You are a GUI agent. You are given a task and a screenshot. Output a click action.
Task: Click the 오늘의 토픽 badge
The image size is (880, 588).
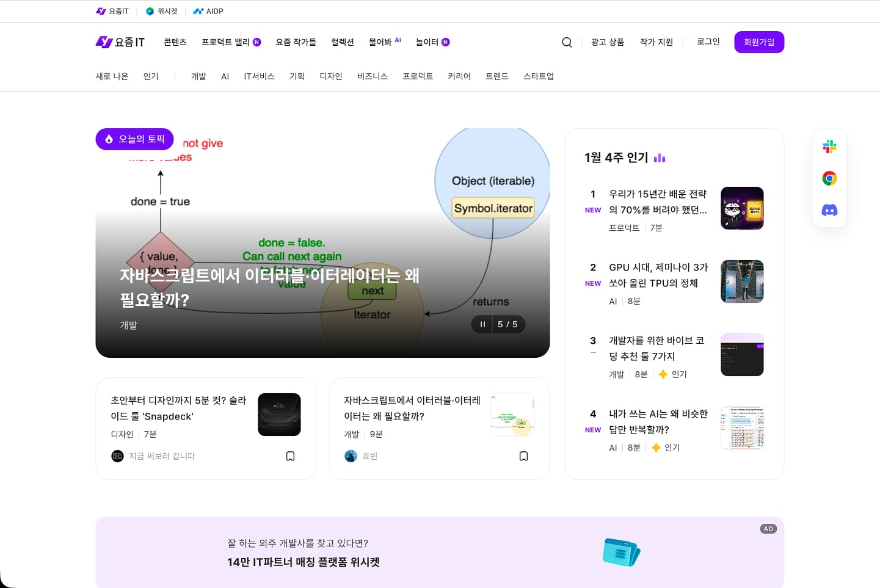tap(134, 139)
